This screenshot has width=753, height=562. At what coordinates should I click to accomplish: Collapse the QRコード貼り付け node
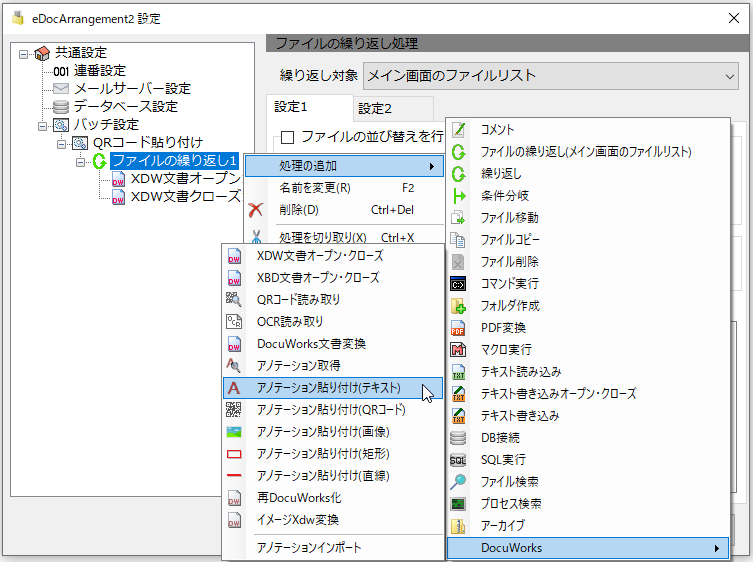pos(61,144)
